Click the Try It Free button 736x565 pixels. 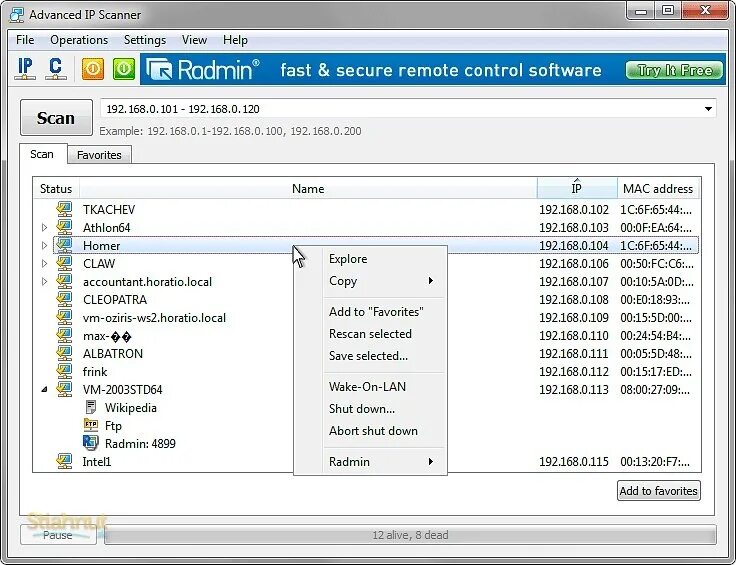point(674,70)
